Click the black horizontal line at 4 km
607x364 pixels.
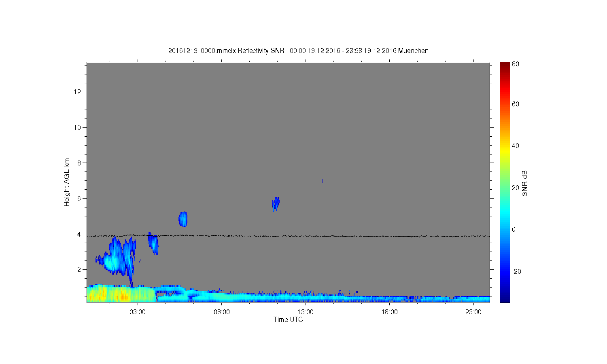[x=288, y=234]
